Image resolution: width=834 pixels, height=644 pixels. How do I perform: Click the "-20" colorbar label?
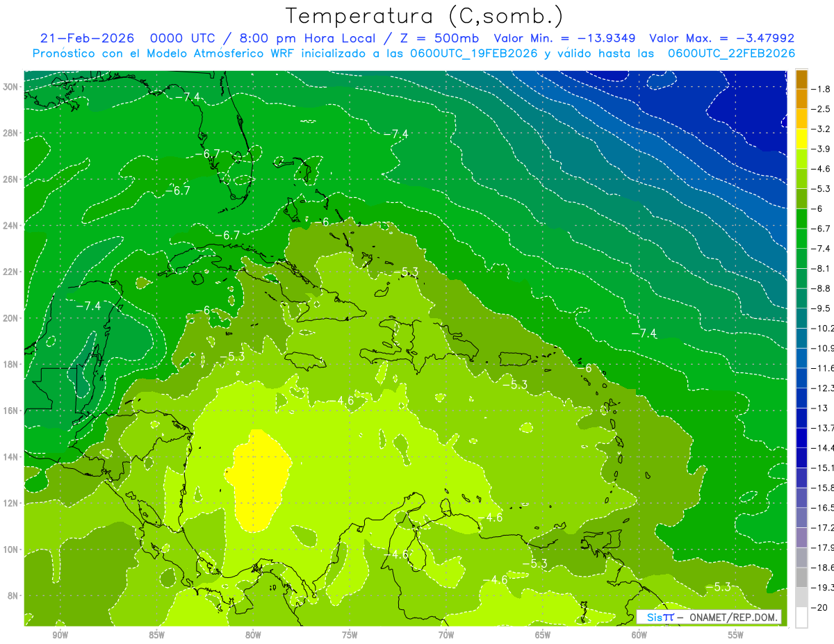pos(820,607)
